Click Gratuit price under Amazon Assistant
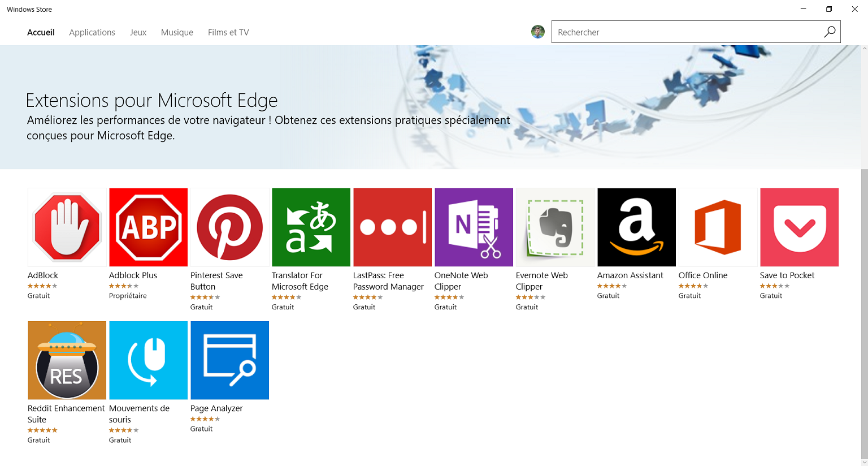 [x=609, y=296]
